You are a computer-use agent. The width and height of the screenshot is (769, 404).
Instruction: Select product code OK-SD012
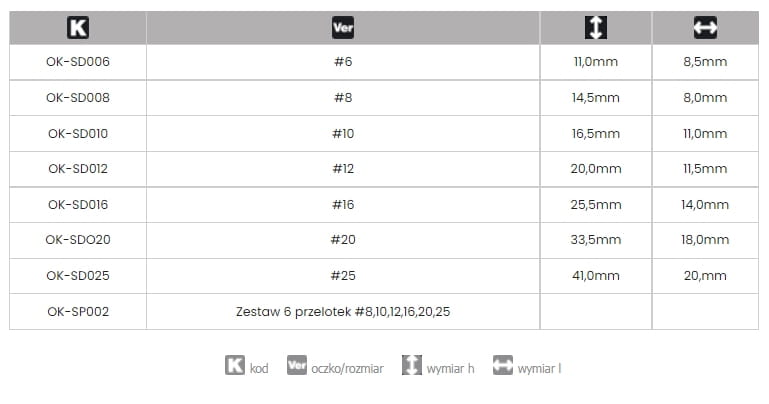pyautogui.click(x=78, y=169)
